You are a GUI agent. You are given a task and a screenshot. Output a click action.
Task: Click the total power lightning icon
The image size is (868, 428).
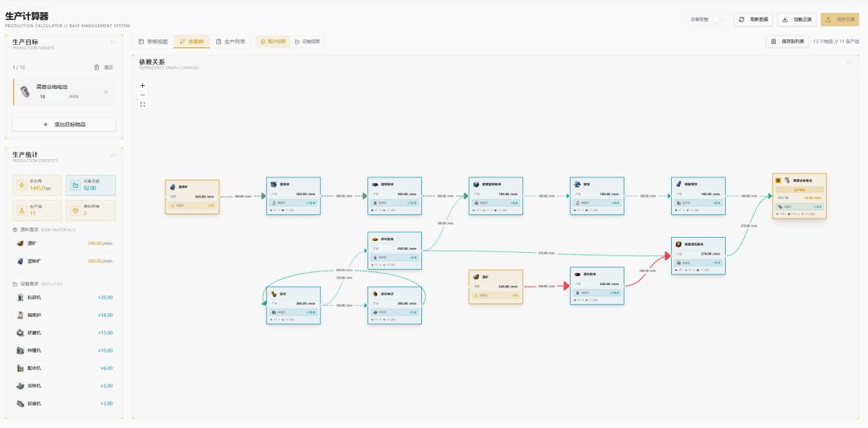22,185
